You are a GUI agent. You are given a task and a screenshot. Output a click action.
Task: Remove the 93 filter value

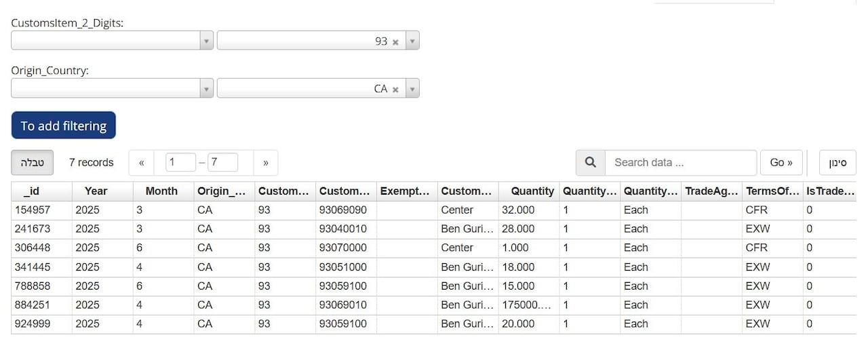point(395,42)
